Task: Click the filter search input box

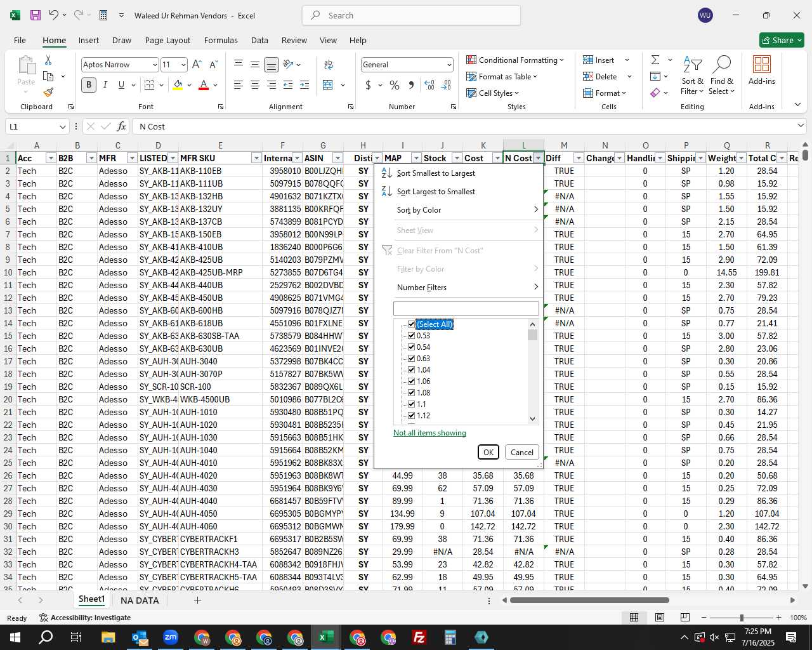Action: (x=466, y=308)
